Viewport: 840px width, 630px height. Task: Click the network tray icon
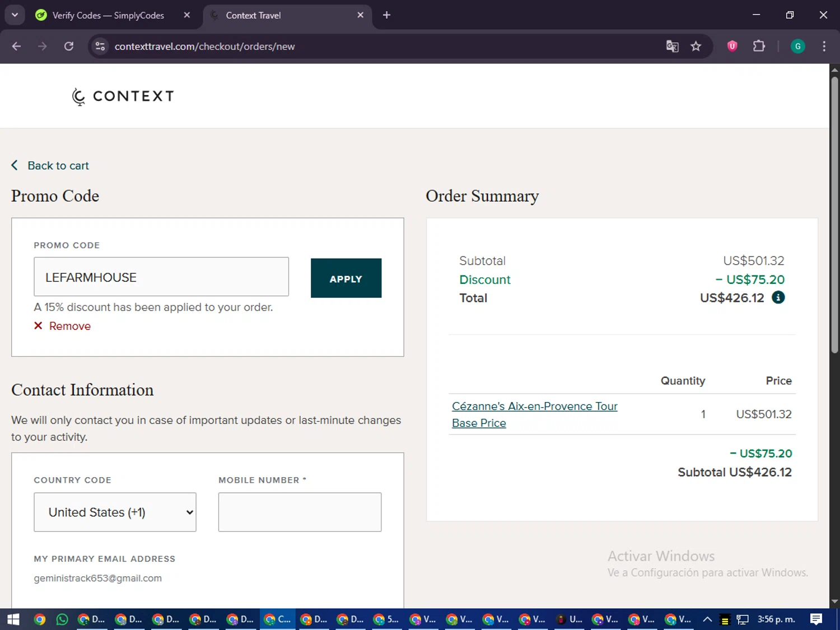[x=743, y=619]
